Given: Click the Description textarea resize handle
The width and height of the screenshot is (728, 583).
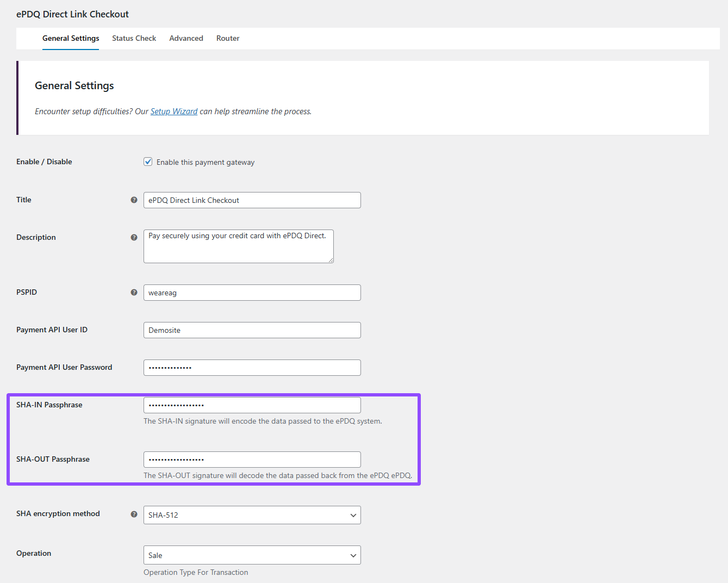Looking at the screenshot, I should click(x=331, y=260).
